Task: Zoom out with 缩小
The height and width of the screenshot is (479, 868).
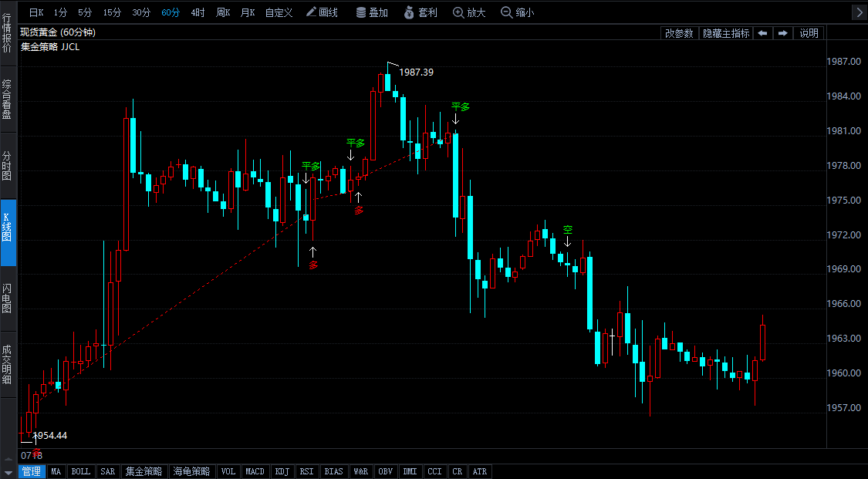Action: pyautogui.click(x=518, y=12)
